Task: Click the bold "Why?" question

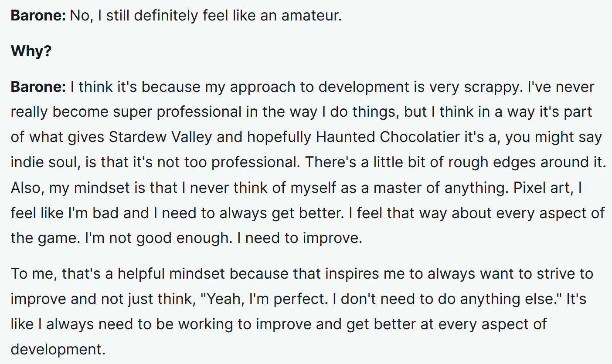Action: pos(31,51)
